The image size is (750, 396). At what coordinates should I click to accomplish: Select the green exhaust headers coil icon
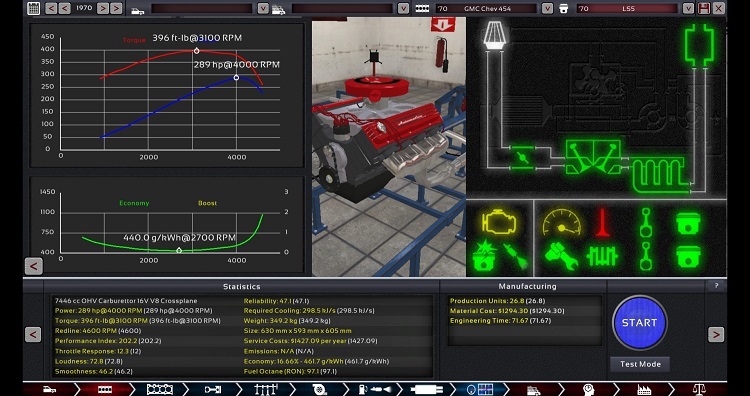660,176
